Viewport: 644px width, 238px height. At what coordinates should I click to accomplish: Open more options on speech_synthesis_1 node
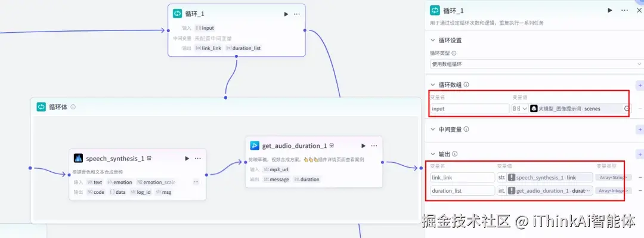[x=197, y=158]
